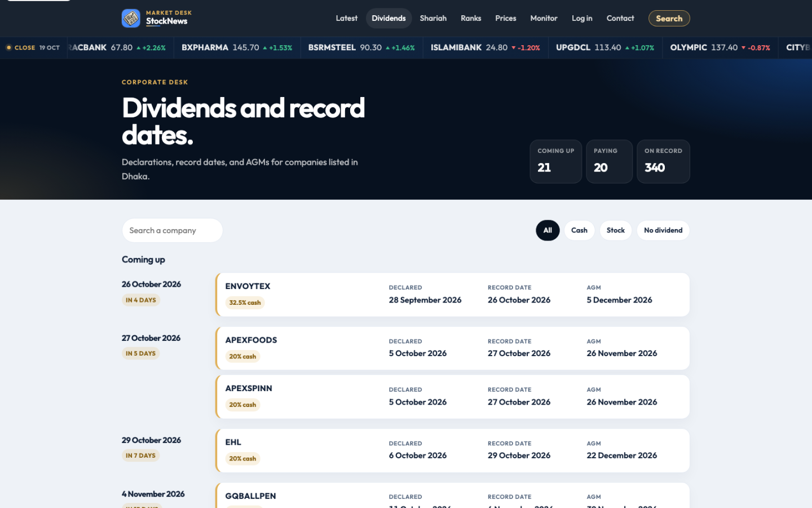
Task: Click the IN 5 DAYS badge
Action: 141,354
